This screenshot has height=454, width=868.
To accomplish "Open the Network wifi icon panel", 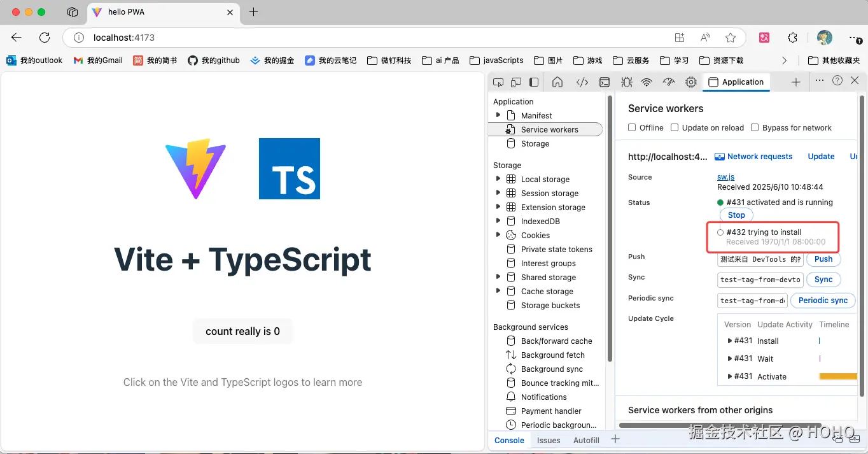I will pyautogui.click(x=647, y=82).
